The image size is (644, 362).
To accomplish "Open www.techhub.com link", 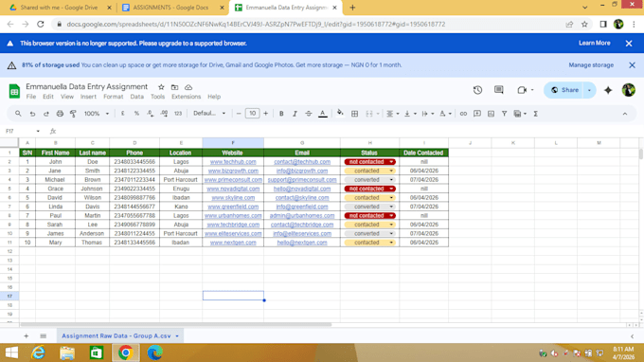I will [x=233, y=162].
